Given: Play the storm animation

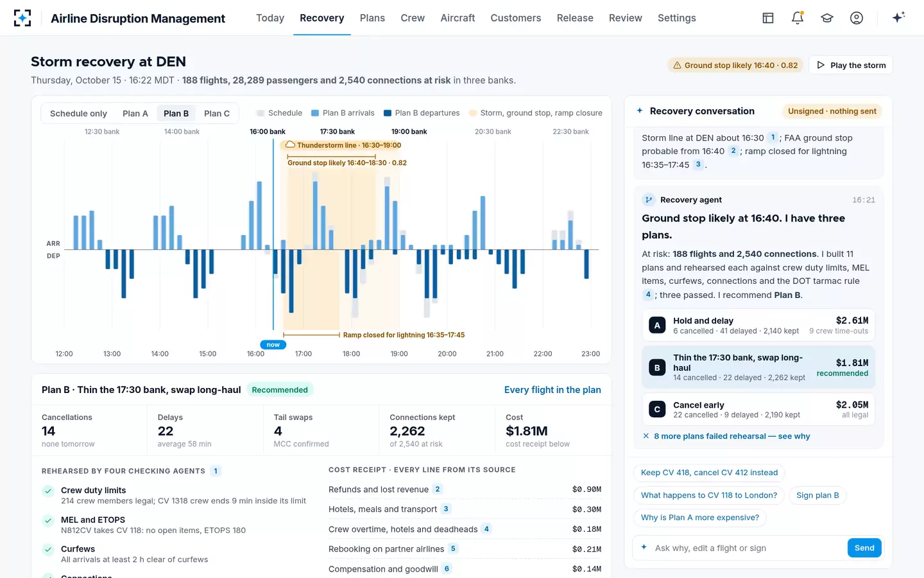Looking at the screenshot, I should (851, 65).
